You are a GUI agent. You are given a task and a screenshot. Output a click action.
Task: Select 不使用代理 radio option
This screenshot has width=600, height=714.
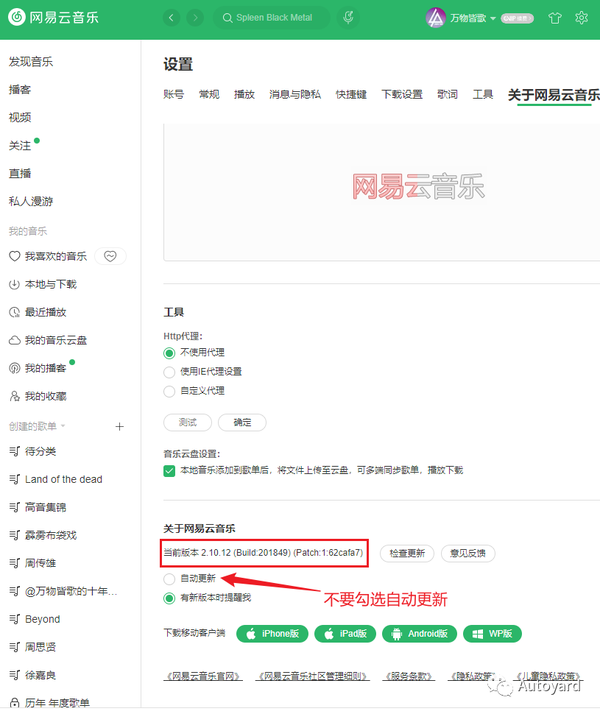click(169, 353)
